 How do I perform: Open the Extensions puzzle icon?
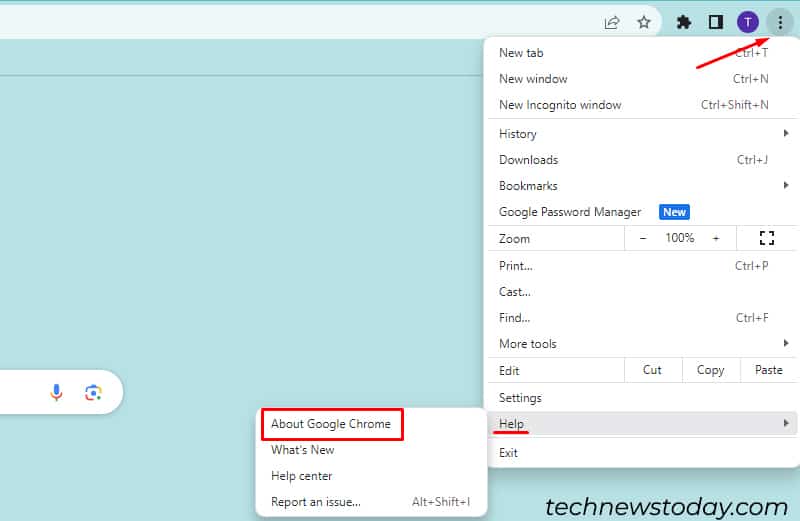[x=684, y=22]
